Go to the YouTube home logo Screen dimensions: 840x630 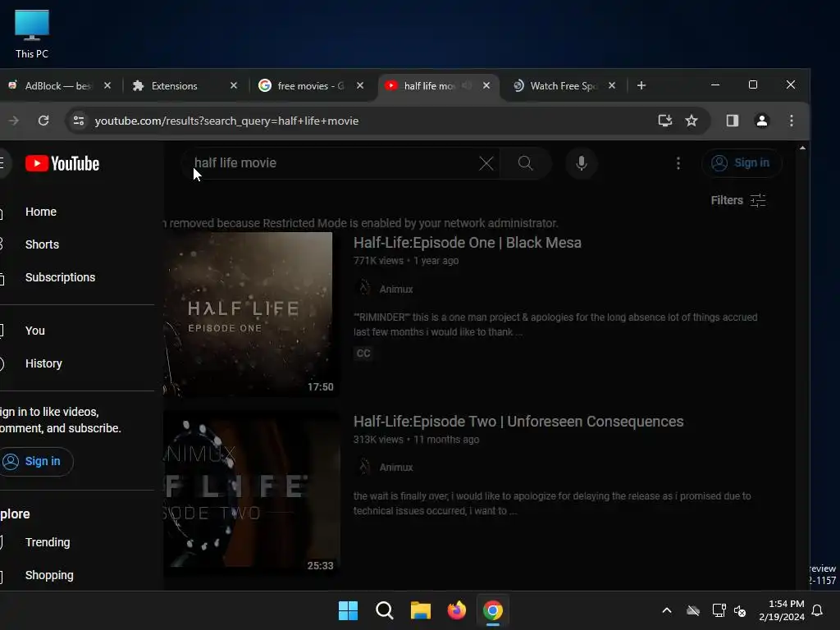[x=62, y=163]
